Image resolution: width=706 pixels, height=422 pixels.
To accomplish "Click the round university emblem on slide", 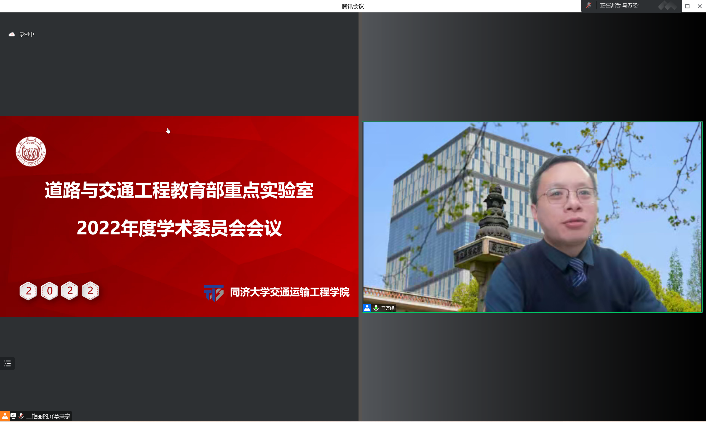I will pyautogui.click(x=30, y=152).
